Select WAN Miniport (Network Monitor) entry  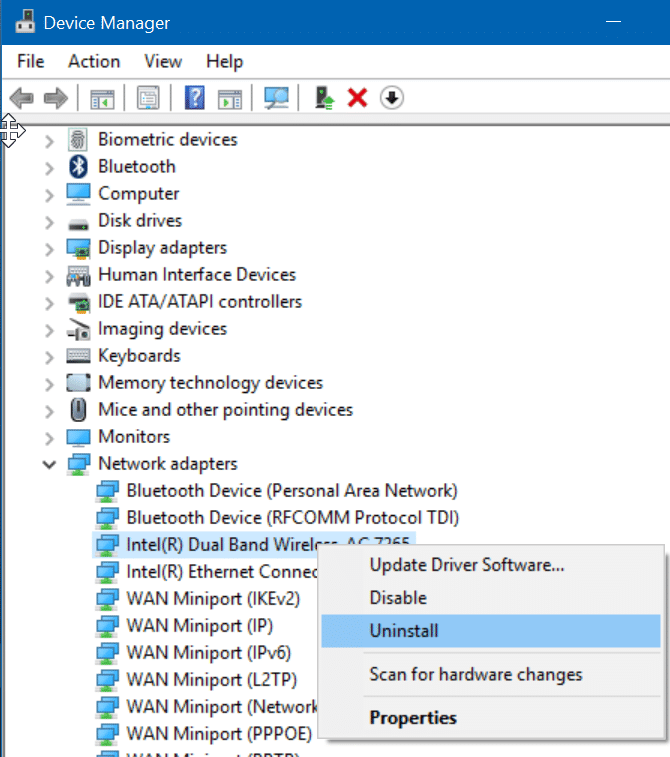tap(222, 707)
